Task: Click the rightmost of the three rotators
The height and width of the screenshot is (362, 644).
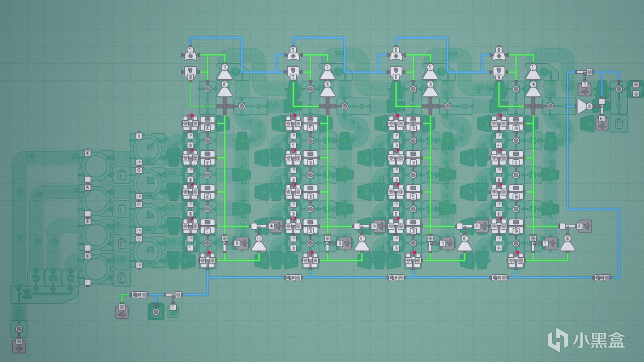Action: pos(70,278)
